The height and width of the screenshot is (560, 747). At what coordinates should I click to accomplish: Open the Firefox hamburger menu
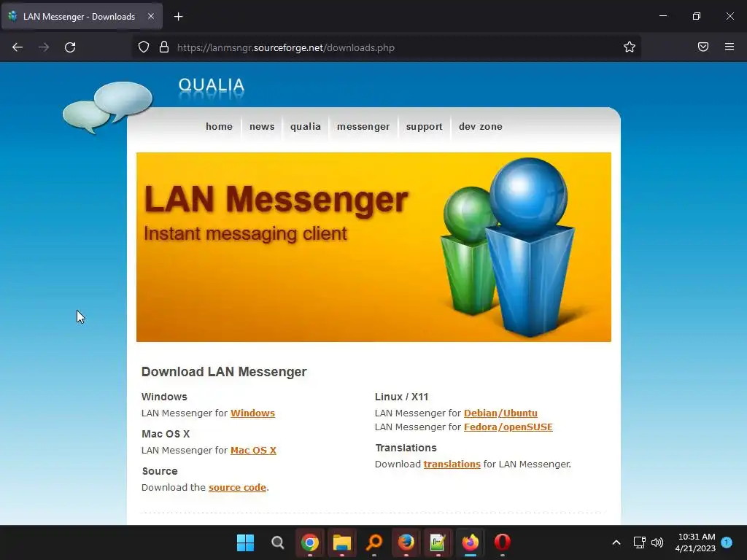pyautogui.click(x=729, y=47)
